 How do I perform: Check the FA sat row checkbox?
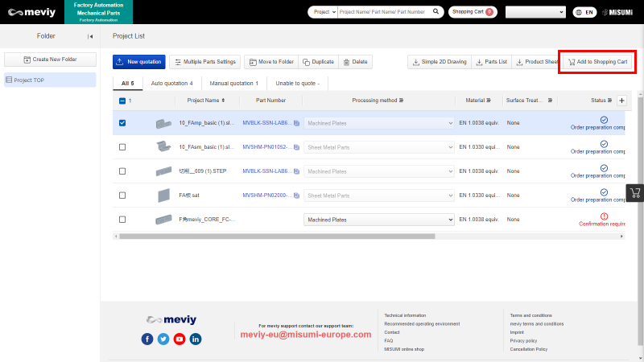(x=122, y=195)
